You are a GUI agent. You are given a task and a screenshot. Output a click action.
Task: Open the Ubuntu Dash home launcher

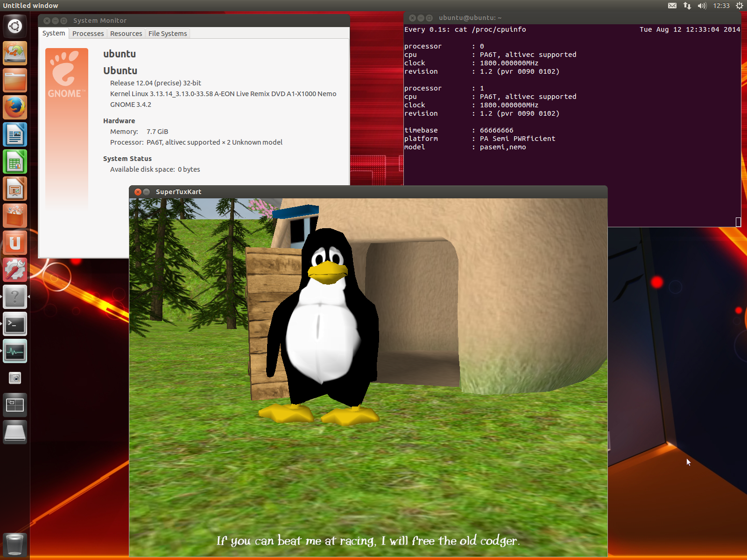15,26
